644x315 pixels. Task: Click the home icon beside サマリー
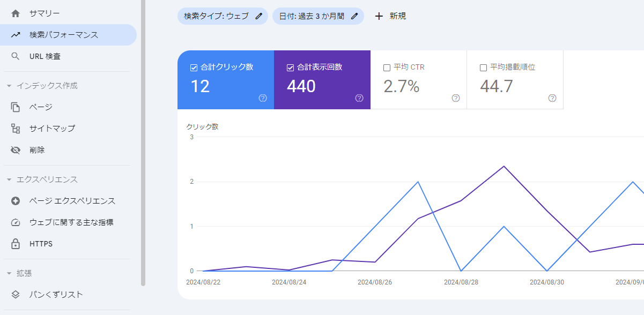point(16,13)
